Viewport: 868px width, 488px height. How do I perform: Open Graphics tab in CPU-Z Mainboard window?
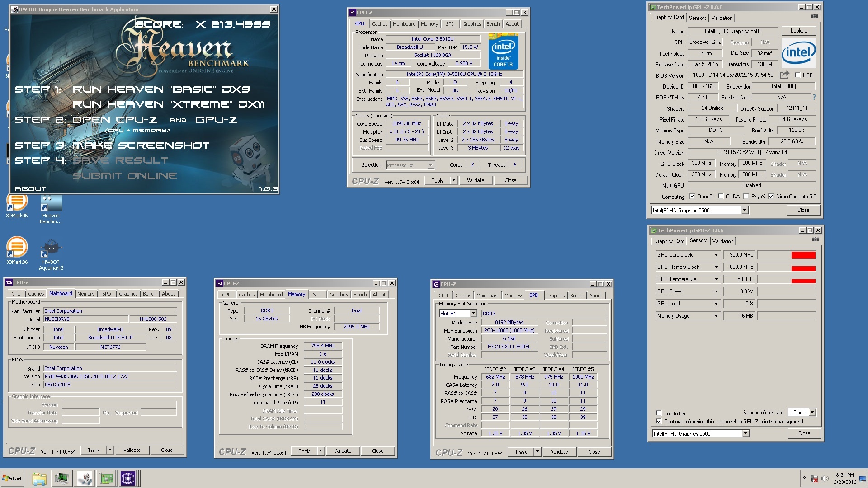click(x=128, y=294)
